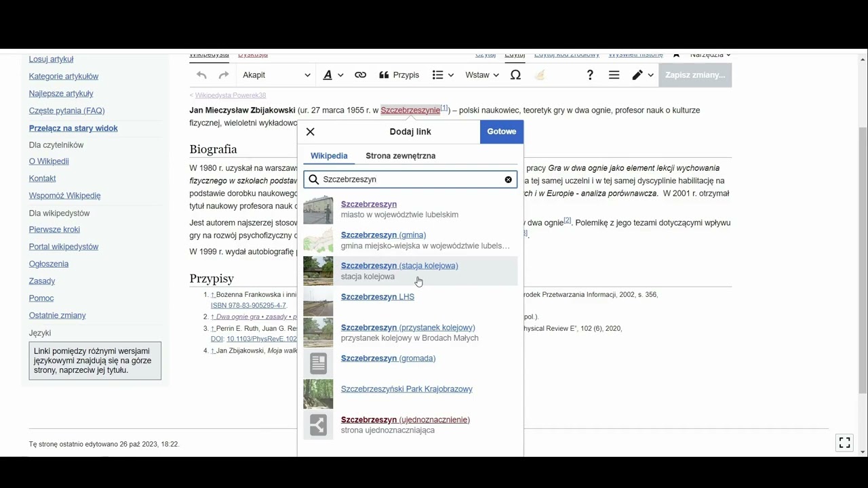Switch to the Strona zewnętrzna tab

click(x=401, y=156)
